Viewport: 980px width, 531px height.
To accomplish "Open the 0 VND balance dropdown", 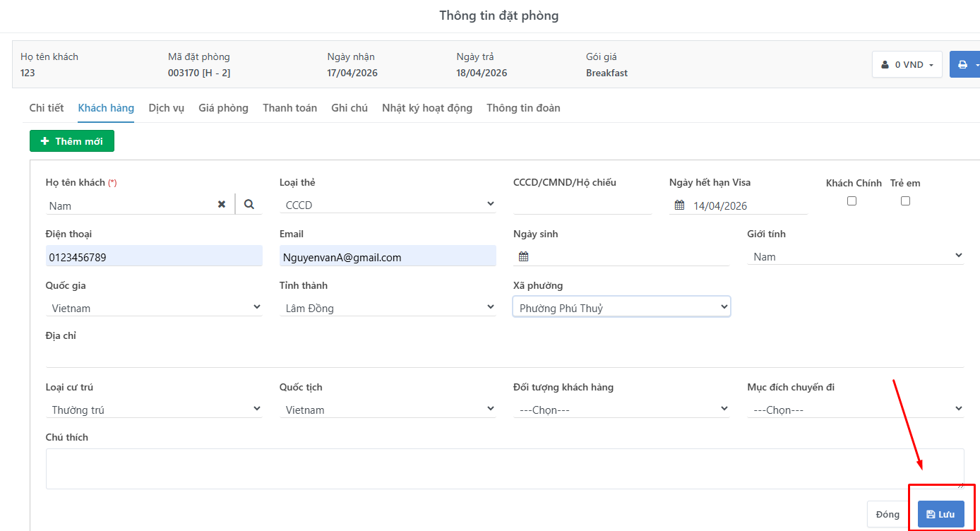I will click(x=907, y=64).
